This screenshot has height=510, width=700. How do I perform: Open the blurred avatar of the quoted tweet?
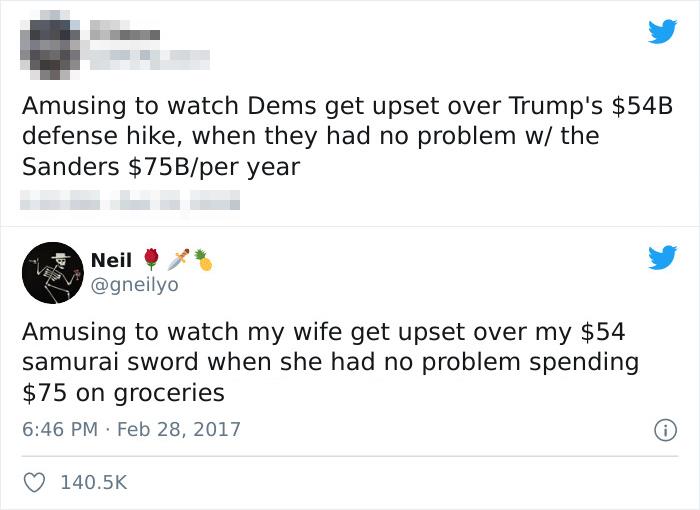50,47
